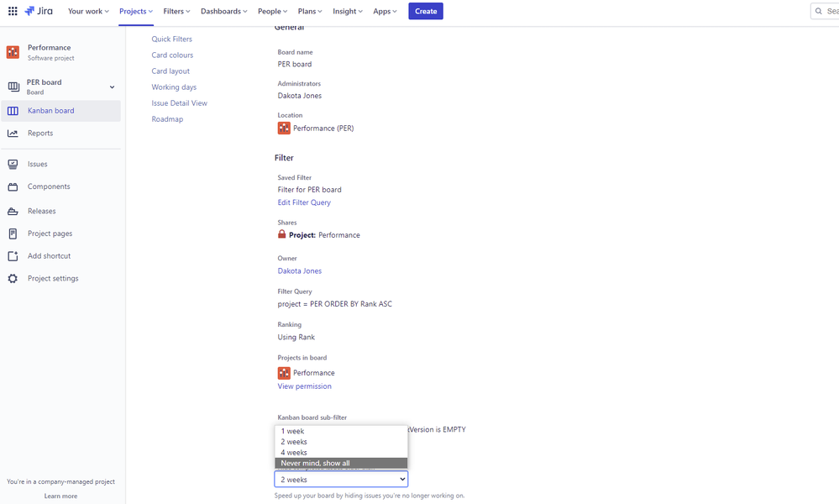Open Issue Detail View settings
The height and width of the screenshot is (504, 839).
point(179,103)
